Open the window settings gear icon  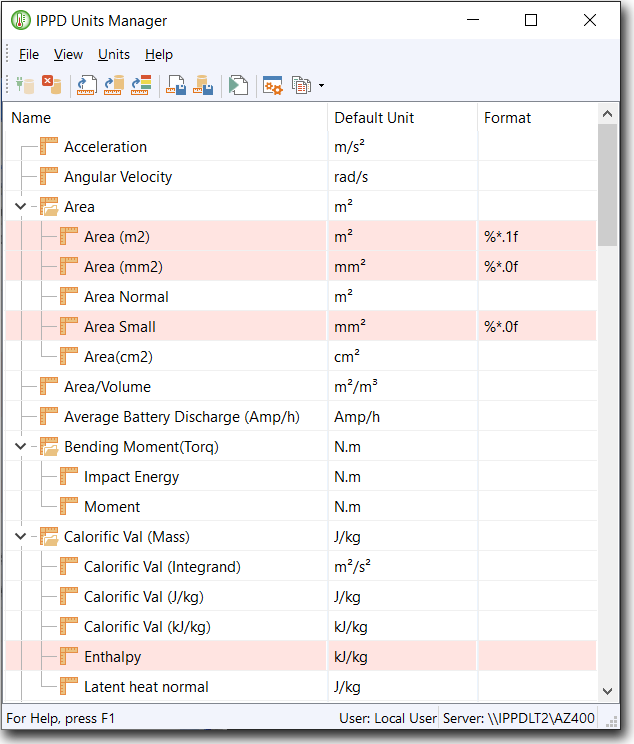pyautogui.click(x=272, y=86)
